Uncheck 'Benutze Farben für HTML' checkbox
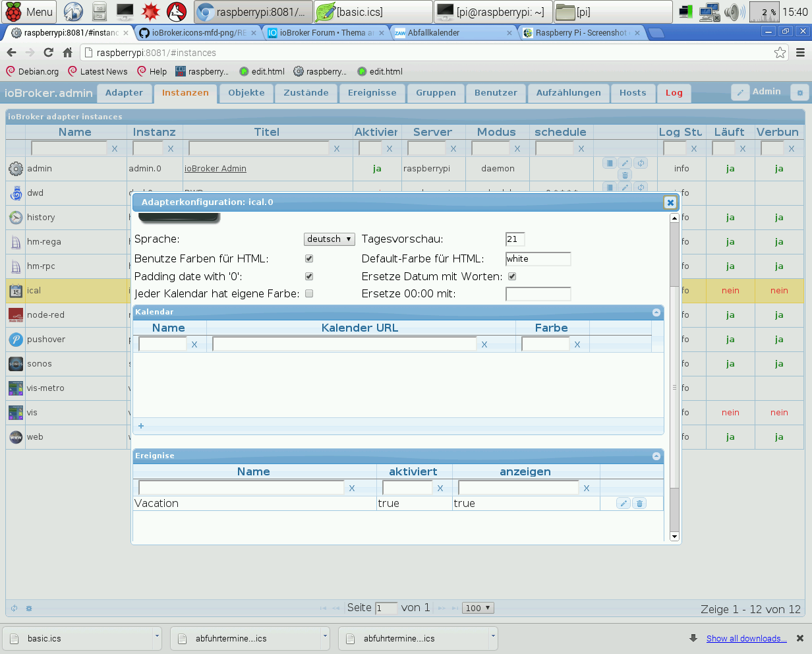This screenshot has width=812, height=654. coord(309,259)
